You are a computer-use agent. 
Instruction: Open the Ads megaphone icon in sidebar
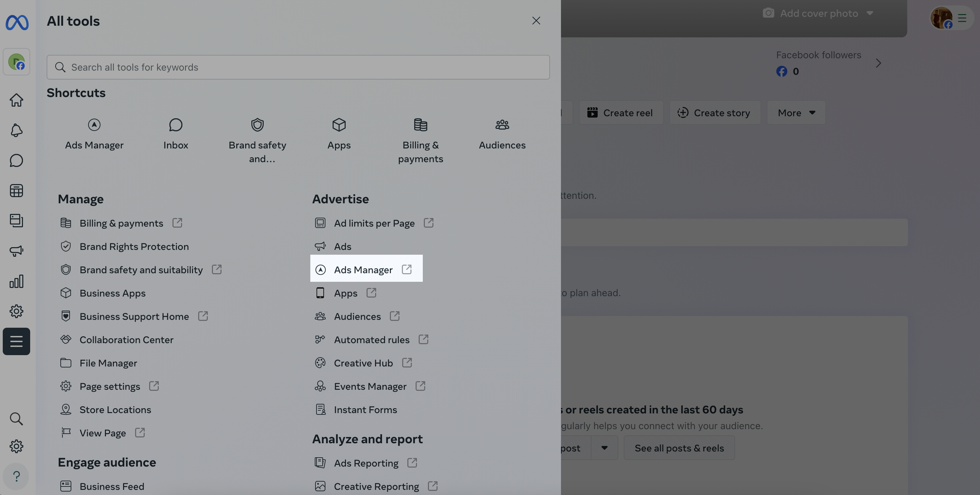pyautogui.click(x=16, y=251)
